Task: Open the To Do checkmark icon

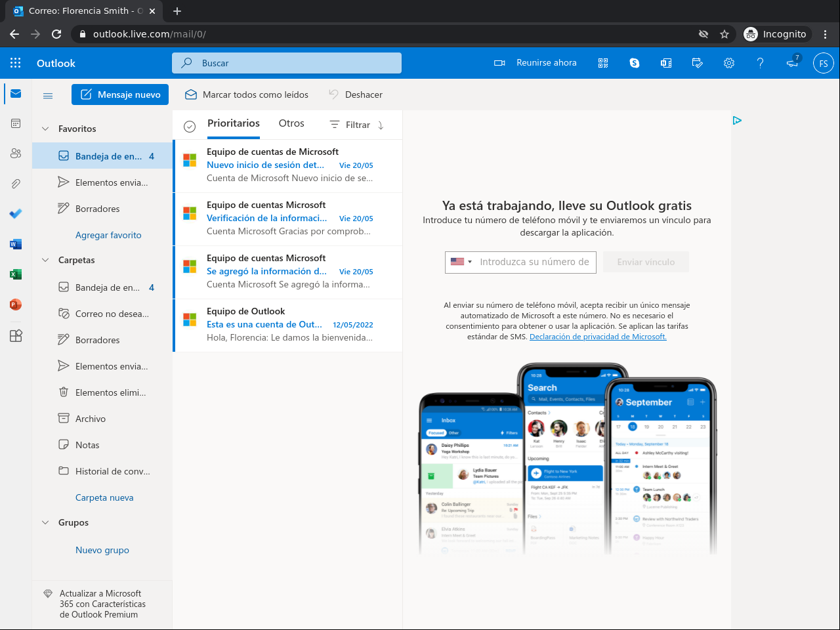Action: (16, 214)
